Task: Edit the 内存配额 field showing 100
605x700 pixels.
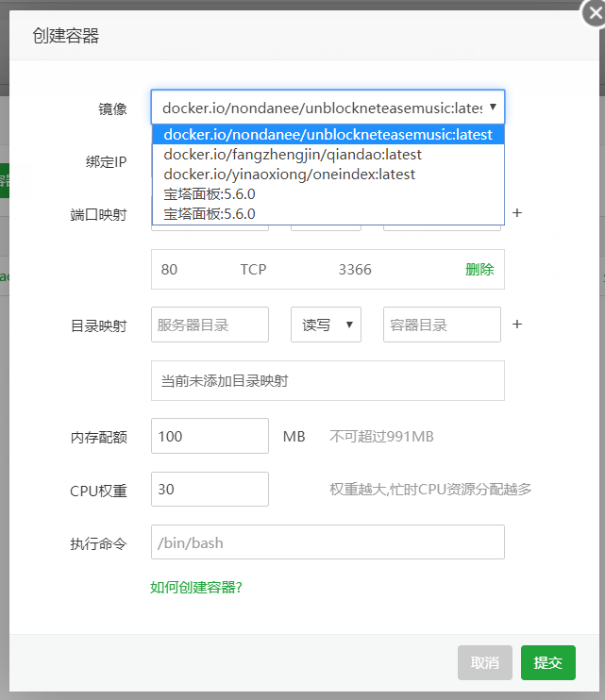Action: click(x=210, y=436)
